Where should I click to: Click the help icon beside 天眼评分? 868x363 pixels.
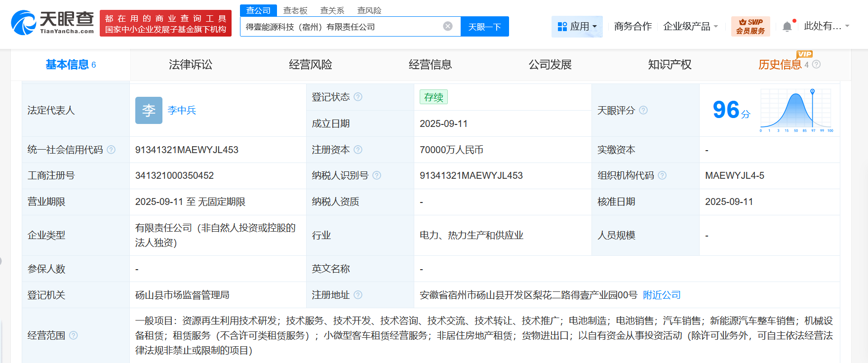[643, 110]
